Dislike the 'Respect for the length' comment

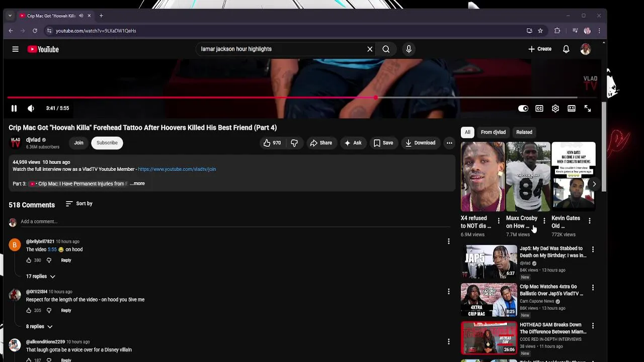pos(49,311)
